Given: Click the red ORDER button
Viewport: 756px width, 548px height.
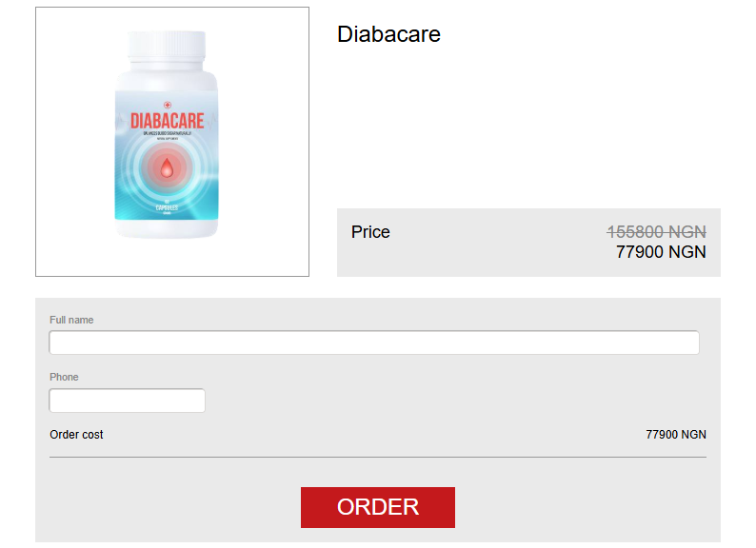Looking at the screenshot, I should point(377,507).
